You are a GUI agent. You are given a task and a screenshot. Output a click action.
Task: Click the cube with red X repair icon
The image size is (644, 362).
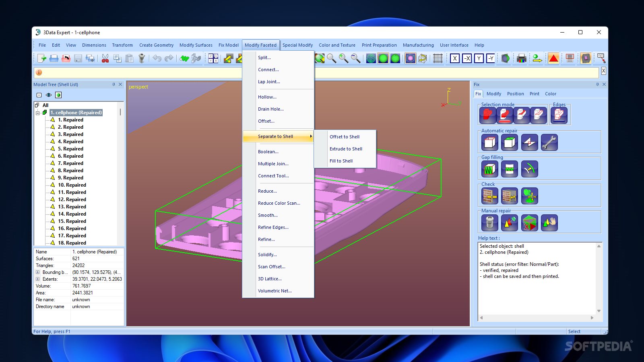pos(529,222)
